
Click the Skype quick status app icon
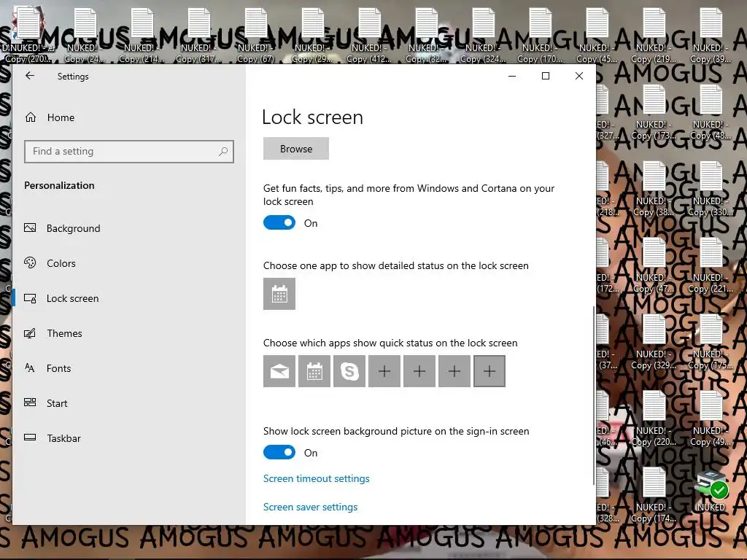click(x=349, y=371)
